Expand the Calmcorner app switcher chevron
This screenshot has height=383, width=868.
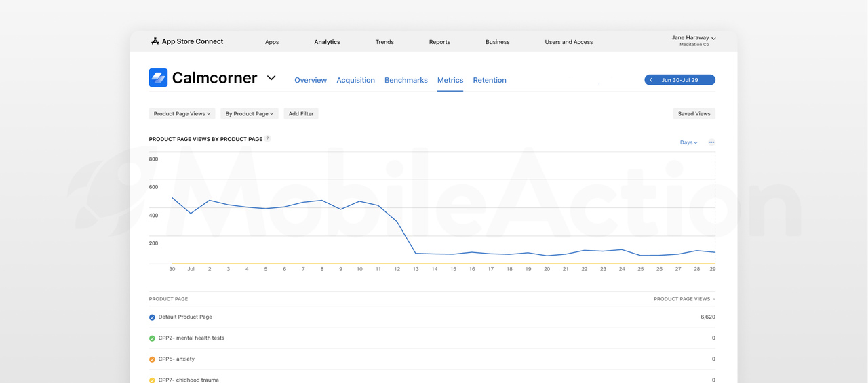pyautogui.click(x=271, y=78)
